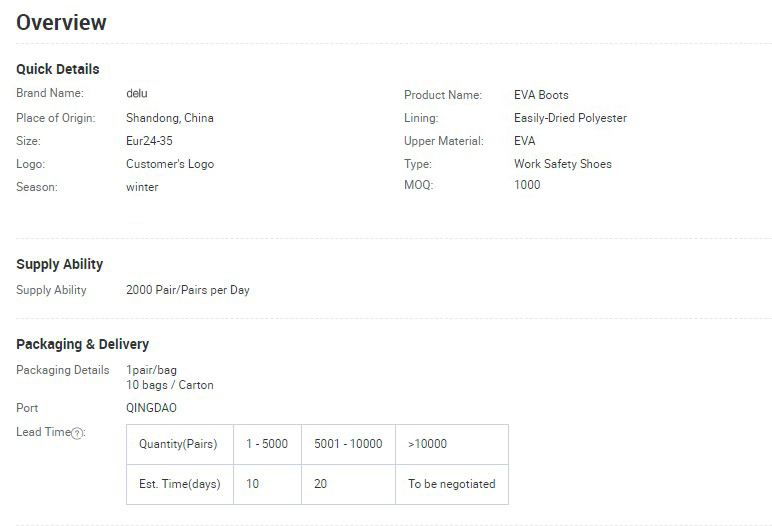Viewport: 772px width, 526px height.
Task: Click the EVA Boots product name
Action: [x=541, y=95]
